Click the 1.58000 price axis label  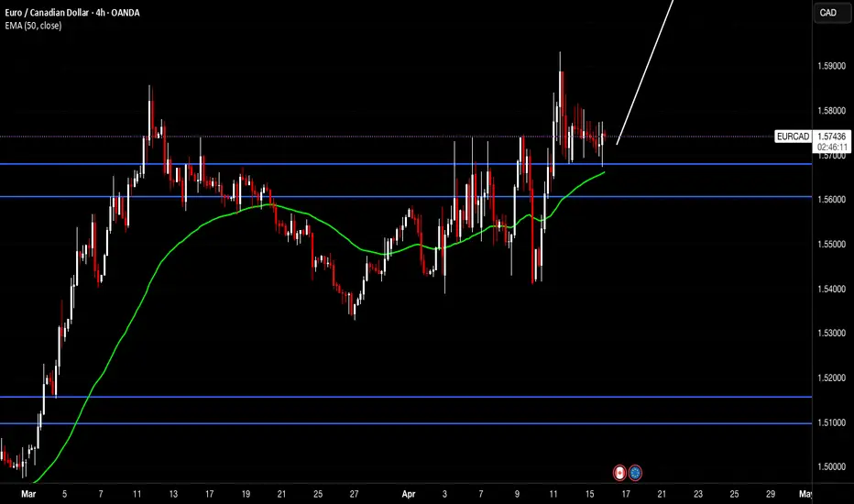point(831,111)
